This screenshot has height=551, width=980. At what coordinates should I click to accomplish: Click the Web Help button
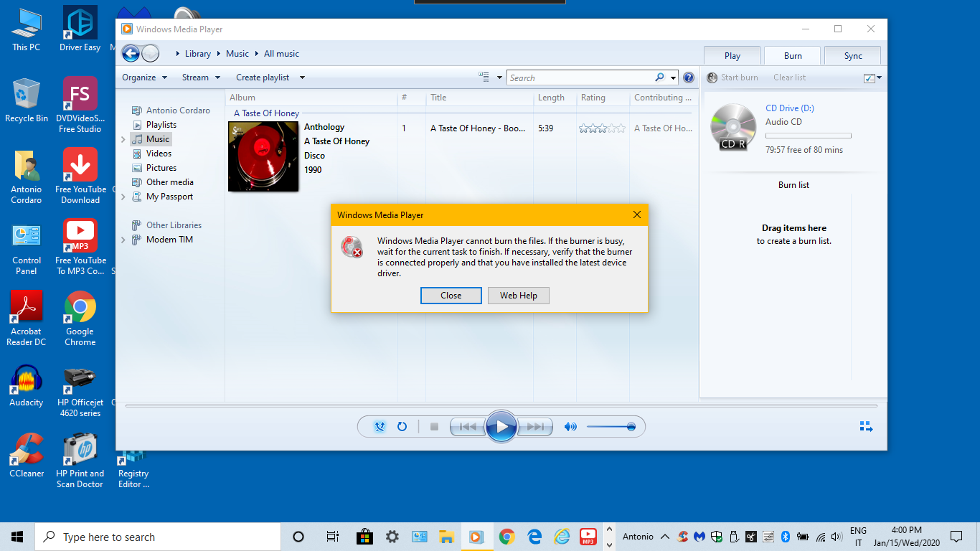click(519, 296)
